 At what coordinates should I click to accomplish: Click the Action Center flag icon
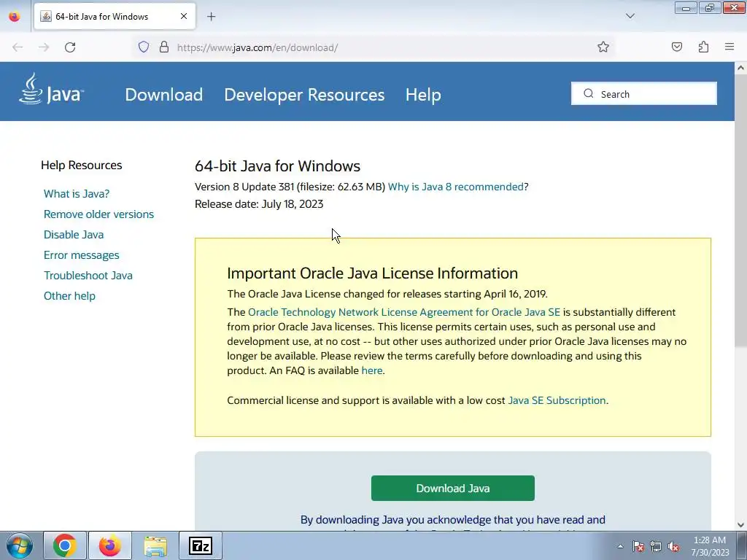pos(638,546)
